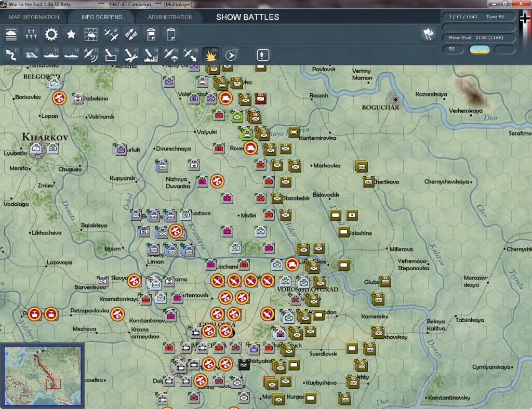
Task: Select F1 move mode icon
Action: coord(11,55)
